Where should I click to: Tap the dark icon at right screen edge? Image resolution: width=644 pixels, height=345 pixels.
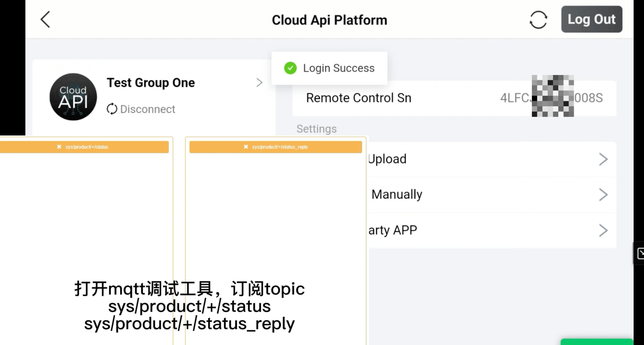coord(640,253)
